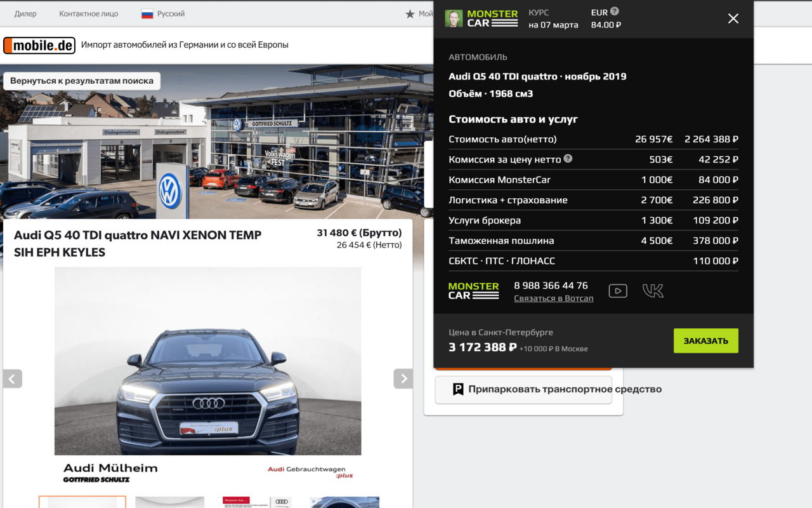Open the Русский language selector

163,14
